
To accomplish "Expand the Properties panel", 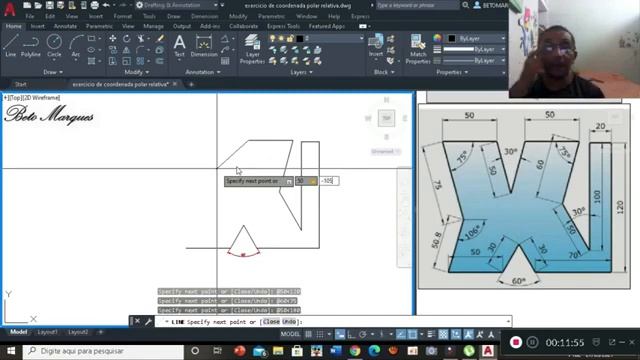I will click(452, 72).
